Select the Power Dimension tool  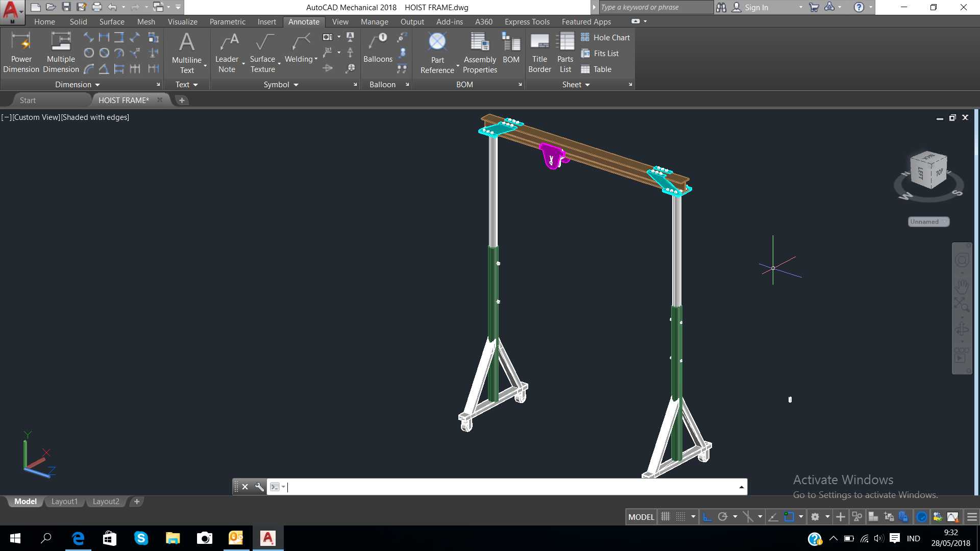click(x=21, y=53)
